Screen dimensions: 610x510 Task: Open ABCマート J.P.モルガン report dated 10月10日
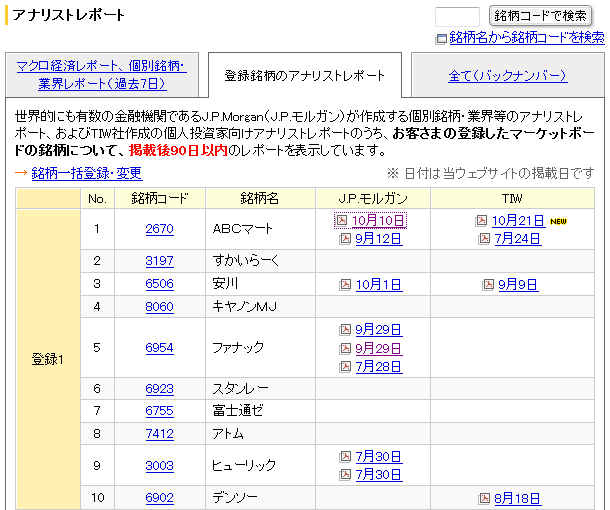pyautogui.click(x=377, y=221)
